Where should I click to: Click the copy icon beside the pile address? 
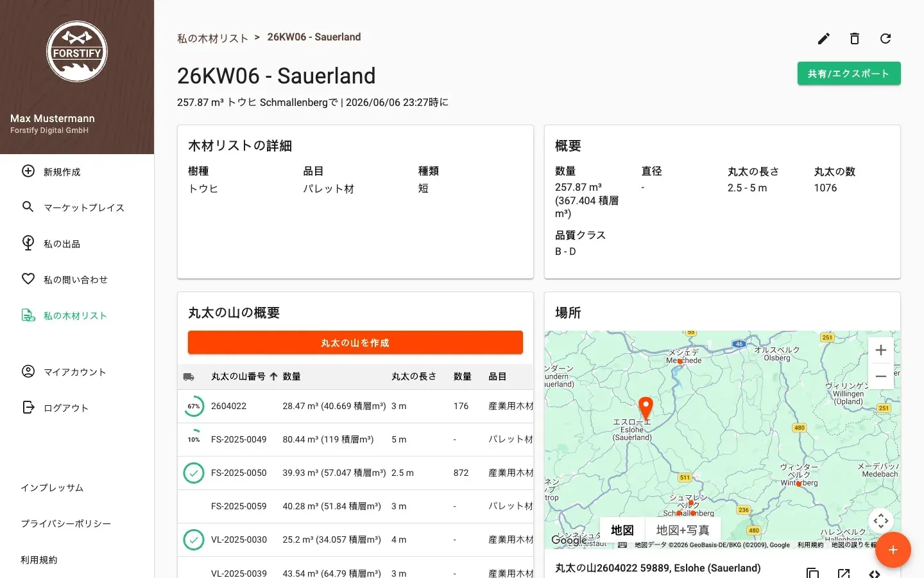[x=813, y=574]
